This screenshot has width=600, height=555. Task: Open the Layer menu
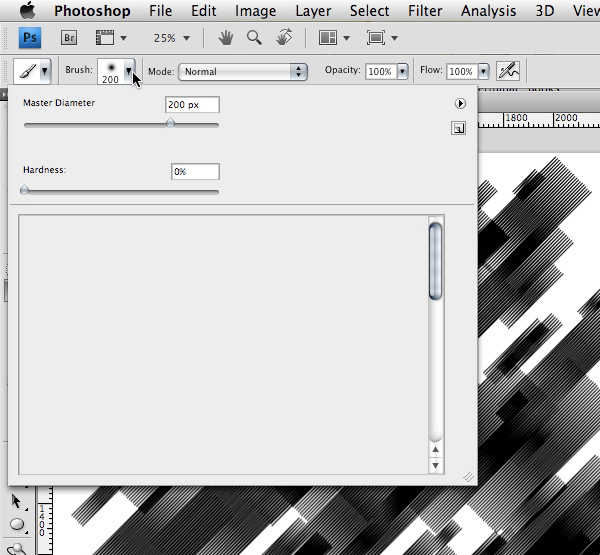point(313,11)
